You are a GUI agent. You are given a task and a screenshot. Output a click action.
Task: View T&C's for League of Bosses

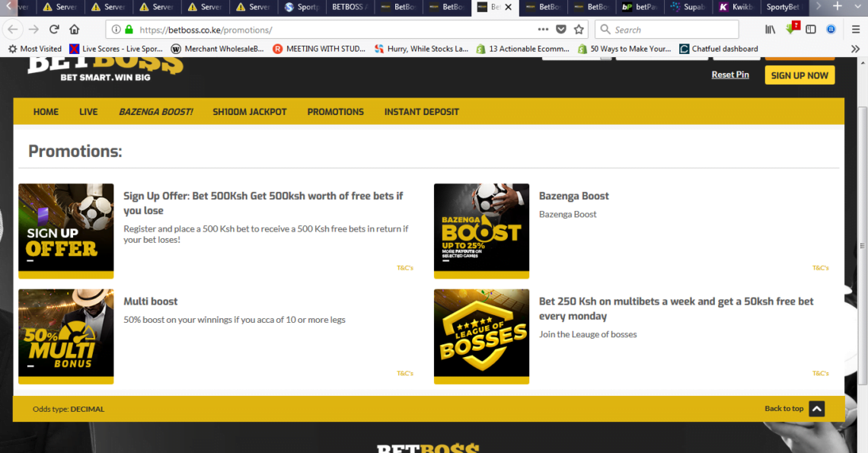[821, 373]
